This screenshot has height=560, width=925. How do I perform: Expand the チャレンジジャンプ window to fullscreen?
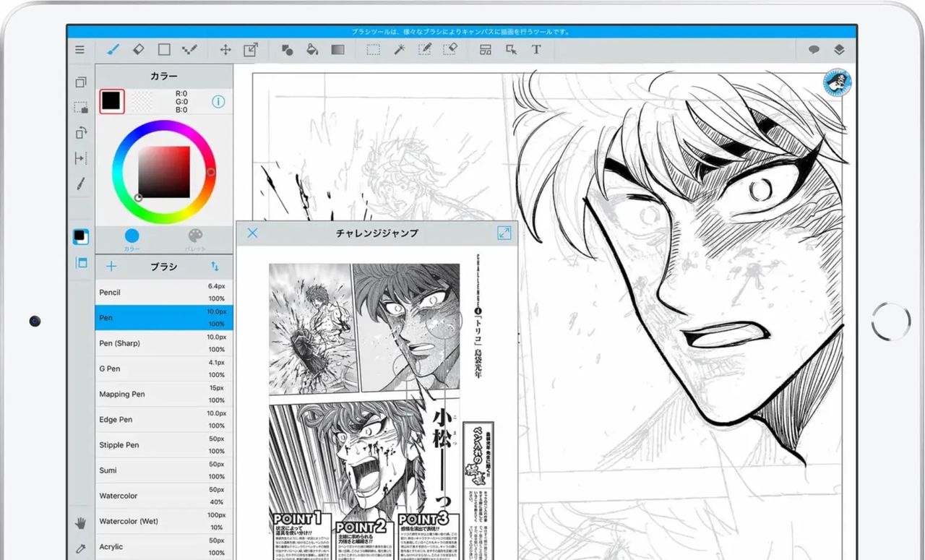(504, 233)
